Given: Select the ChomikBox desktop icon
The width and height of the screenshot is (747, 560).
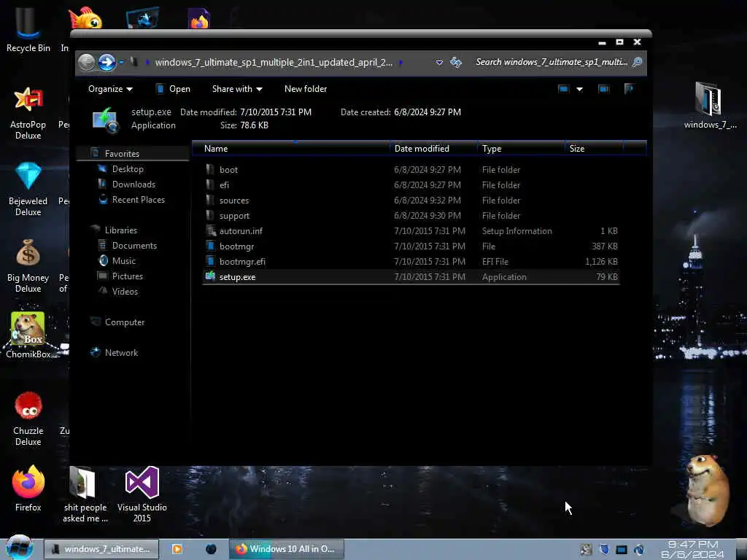Looking at the screenshot, I should click(x=28, y=335).
